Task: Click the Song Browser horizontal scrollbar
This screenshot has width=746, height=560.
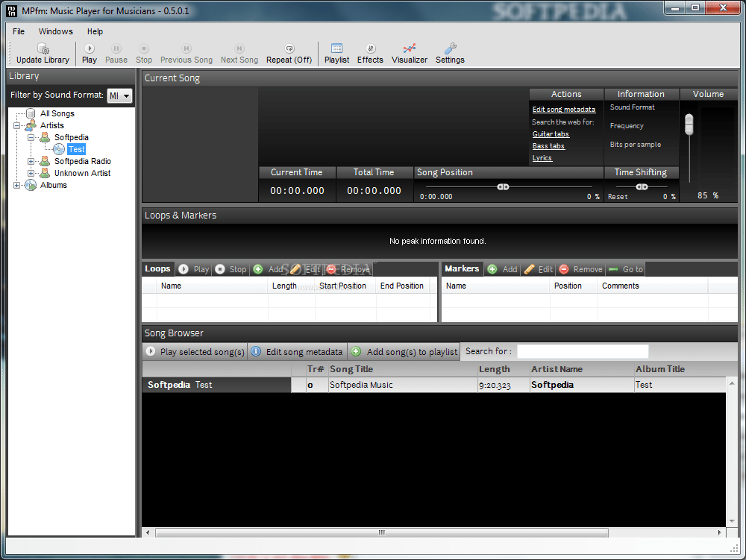Action: point(381,532)
